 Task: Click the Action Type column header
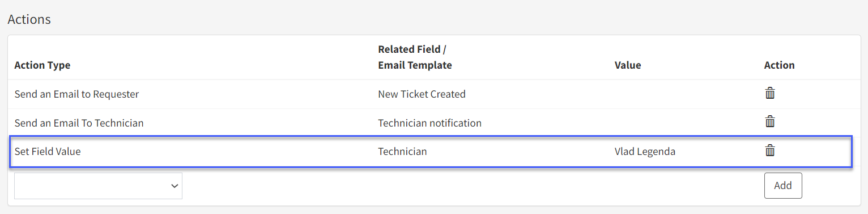click(42, 65)
